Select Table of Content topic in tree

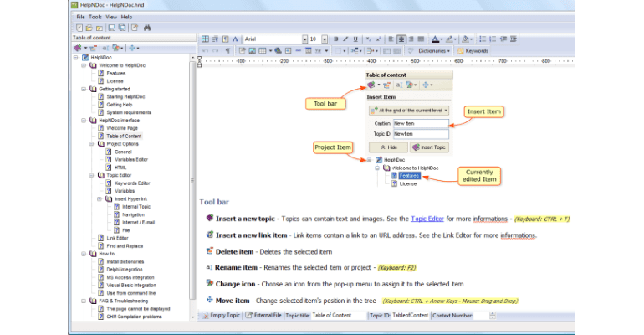[x=124, y=136]
